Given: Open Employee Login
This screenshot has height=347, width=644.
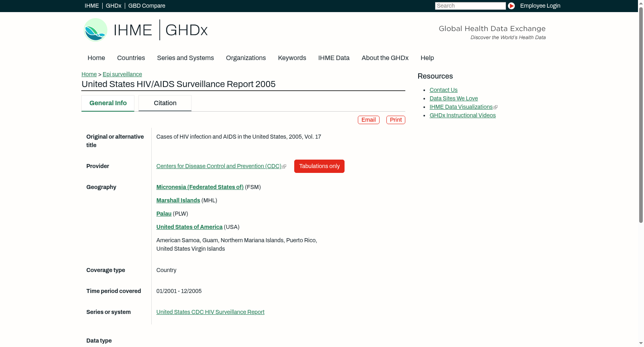Looking at the screenshot, I should 540,6.
